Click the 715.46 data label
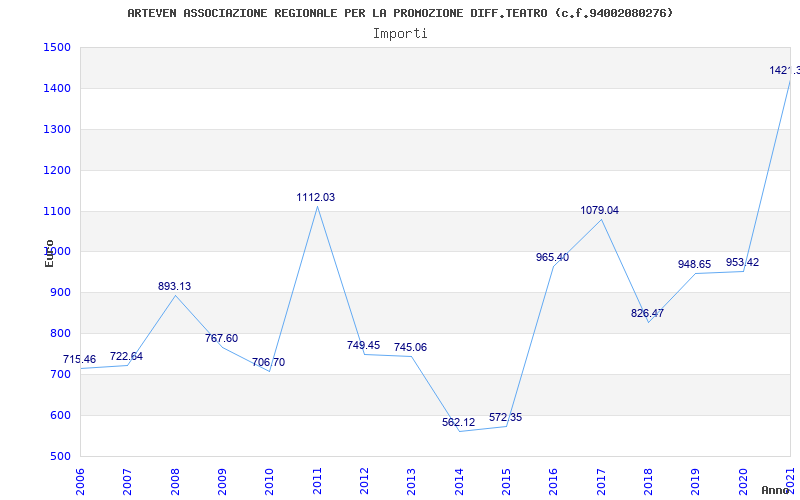800x500 pixels. (x=79, y=360)
